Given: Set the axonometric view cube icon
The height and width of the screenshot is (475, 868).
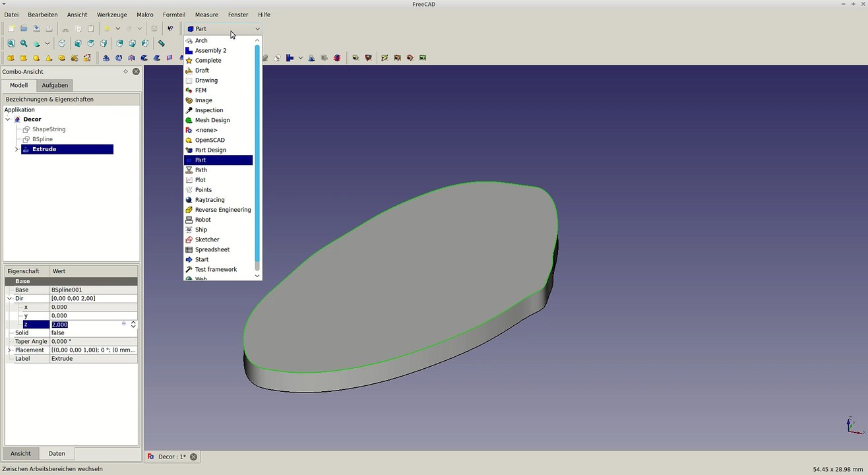Looking at the screenshot, I should 62,44.
